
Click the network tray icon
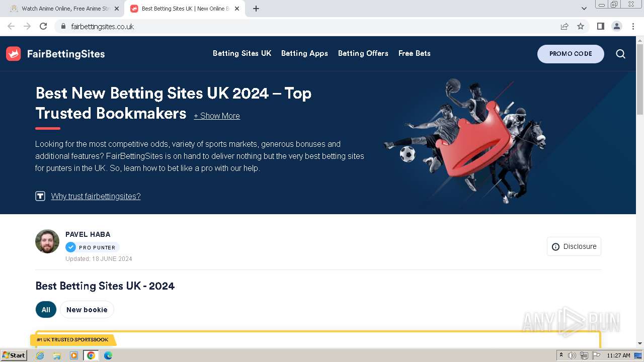click(584, 355)
